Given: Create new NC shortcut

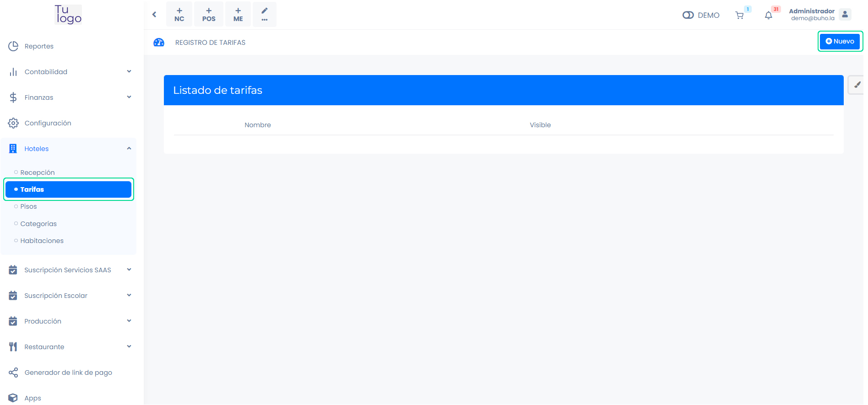Looking at the screenshot, I should 179,14.
